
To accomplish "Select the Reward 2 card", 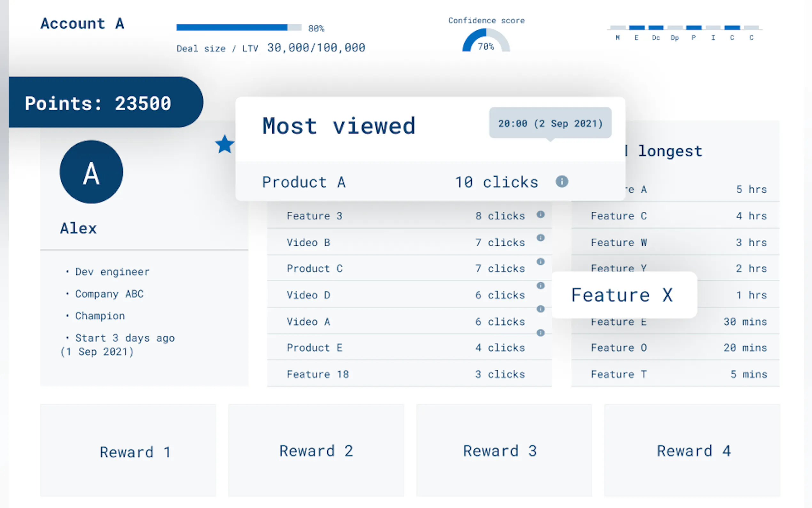I will coord(316,450).
